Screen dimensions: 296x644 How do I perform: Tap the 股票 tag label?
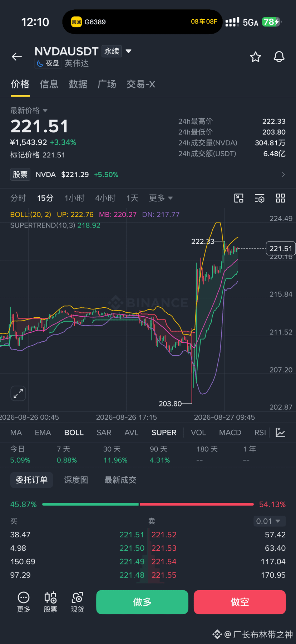tap(20, 175)
